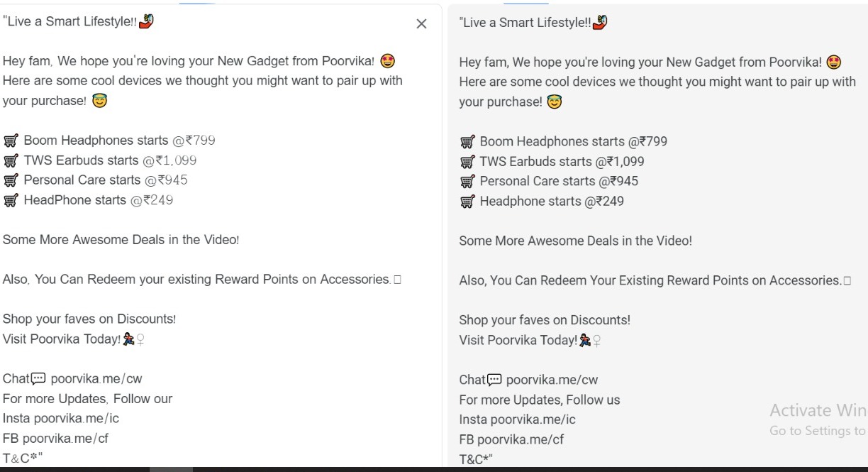This screenshot has width=868, height=472.
Task: Click the phone emoji in left panel heading
Action: 147,21
